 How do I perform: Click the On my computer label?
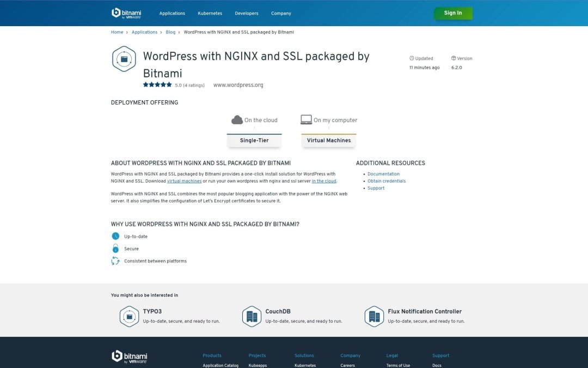click(x=335, y=120)
